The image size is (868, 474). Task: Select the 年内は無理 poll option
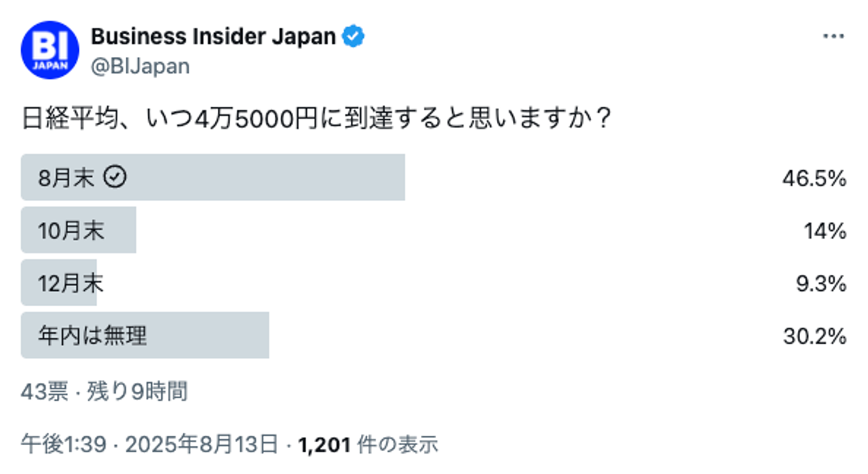pos(93,336)
